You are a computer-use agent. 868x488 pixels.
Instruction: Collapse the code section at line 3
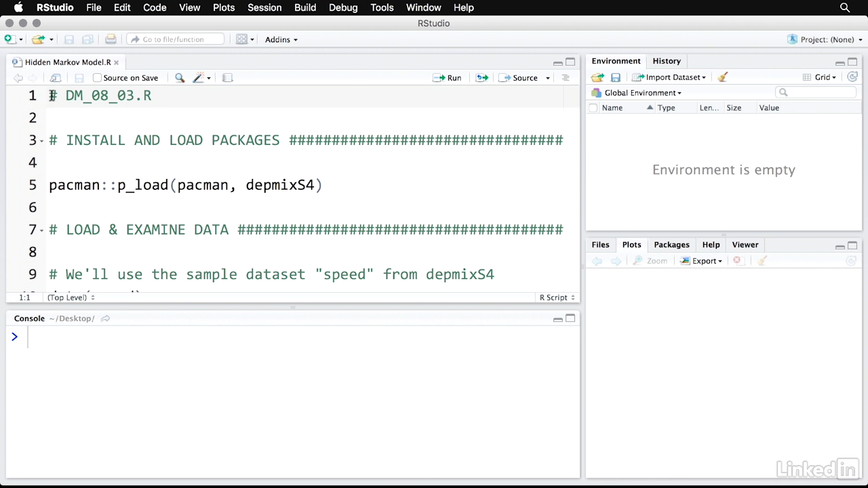[x=42, y=141]
